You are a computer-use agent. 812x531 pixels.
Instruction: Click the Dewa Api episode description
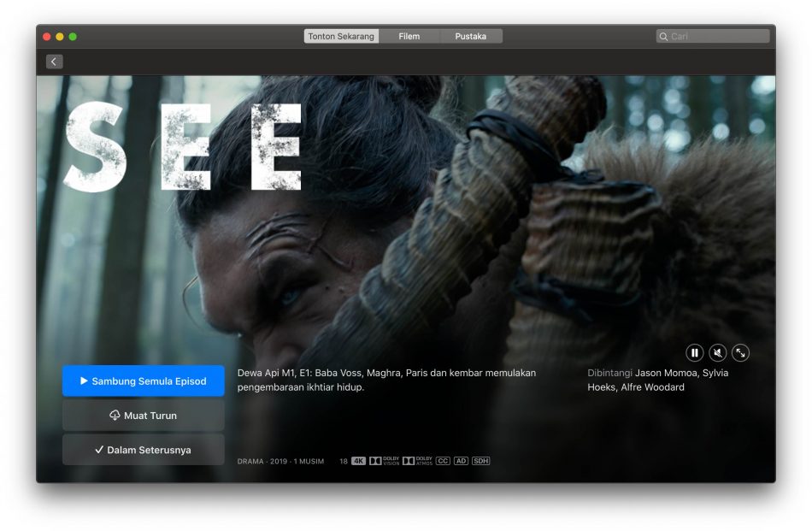387,380
